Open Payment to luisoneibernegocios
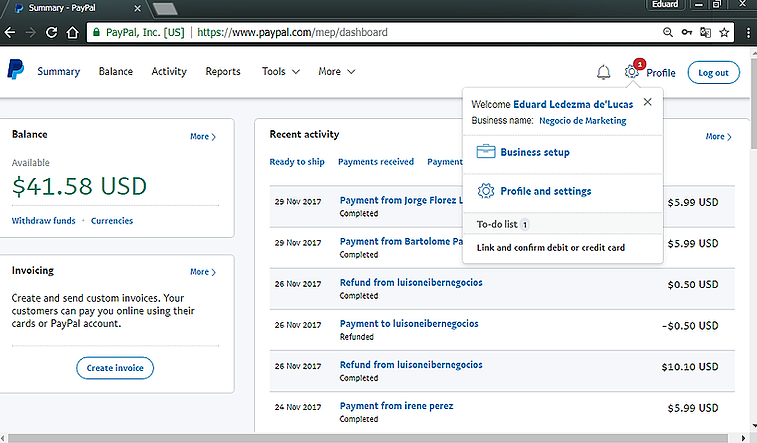Screen dimensions: 757x443 (x=409, y=323)
